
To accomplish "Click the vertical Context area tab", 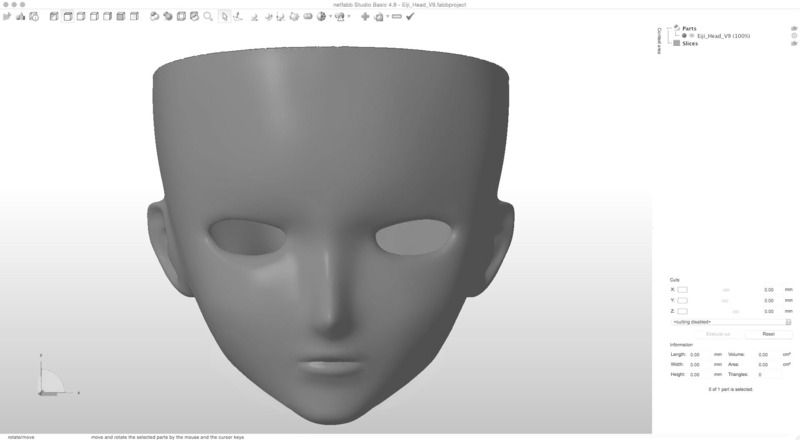I will tap(659, 40).
